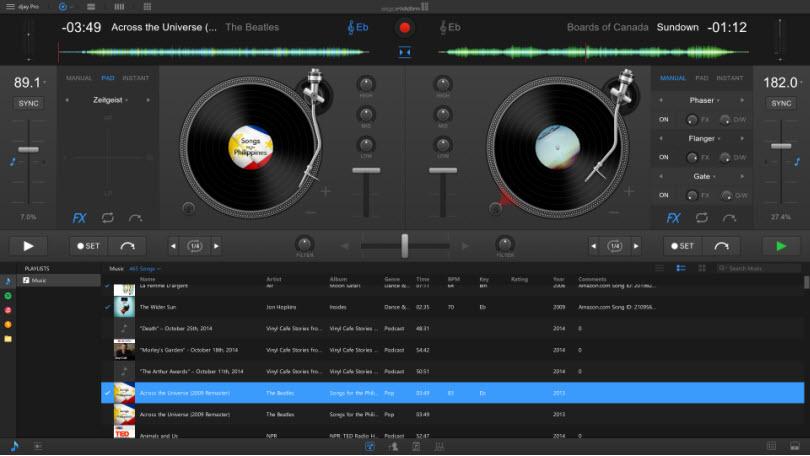Switch left deck FX to MANUAL tab
The width and height of the screenshot is (810, 456).
click(x=79, y=78)
